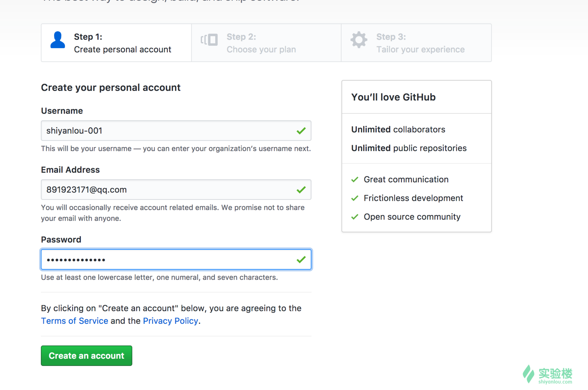Click the green checkmark in Password field
This screenshot has height=390, width=588.
(x=301, y=260)
